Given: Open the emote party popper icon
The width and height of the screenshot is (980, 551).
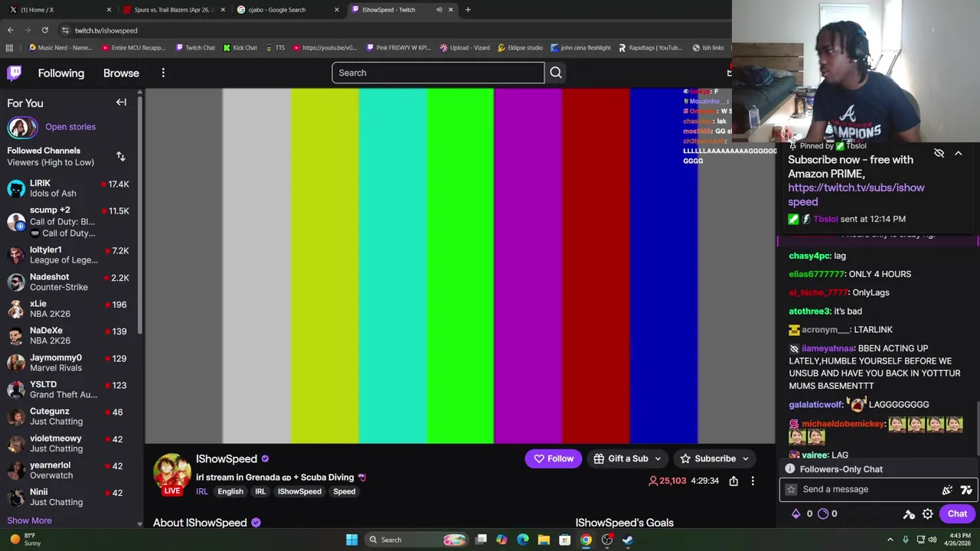Looking at the screenshot, I should point(948,490).
